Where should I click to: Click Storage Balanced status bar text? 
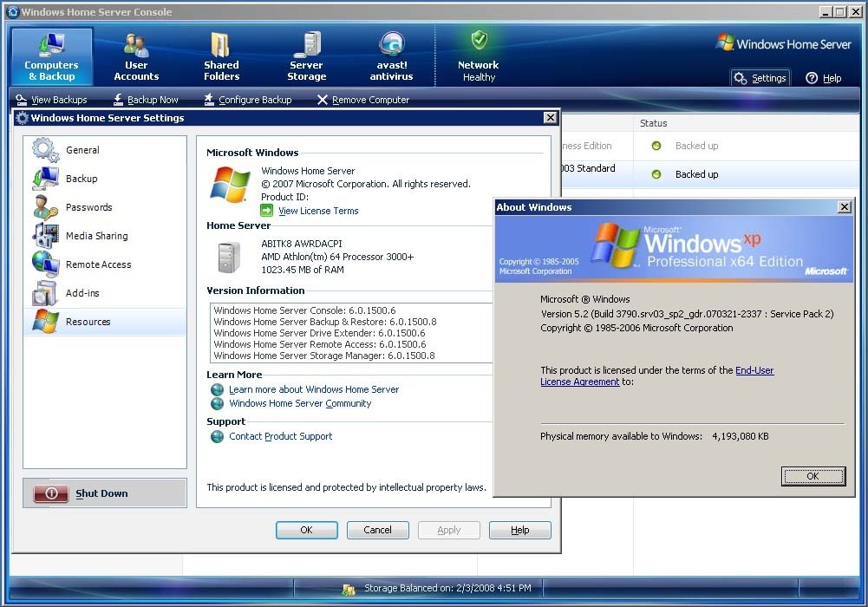click(x=447, y=588)
